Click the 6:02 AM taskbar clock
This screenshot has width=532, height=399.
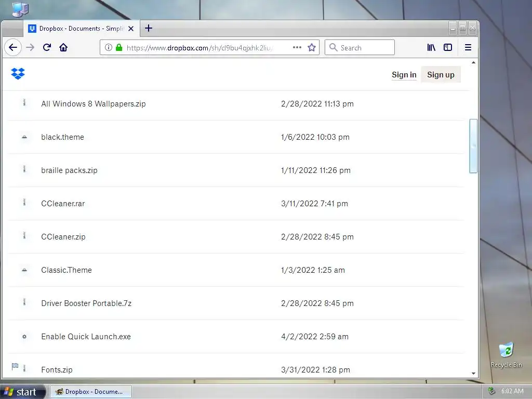(x=512, y=391)
